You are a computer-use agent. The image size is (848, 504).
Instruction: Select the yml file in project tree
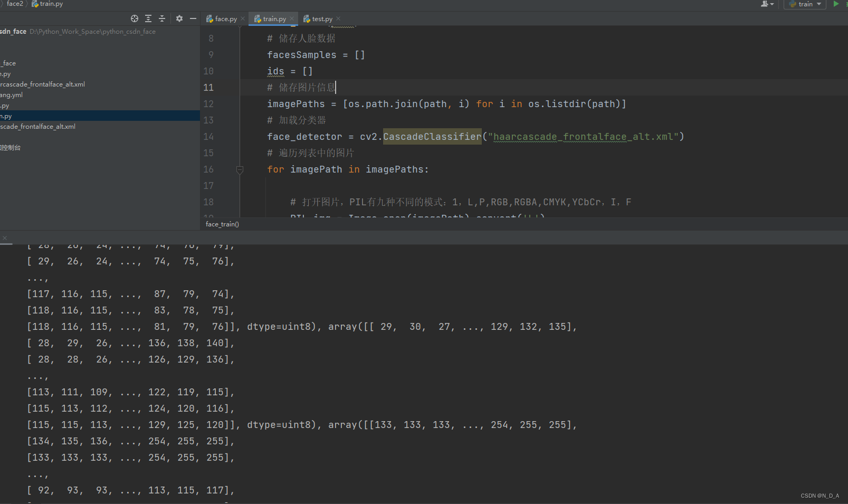coord(12,95)
